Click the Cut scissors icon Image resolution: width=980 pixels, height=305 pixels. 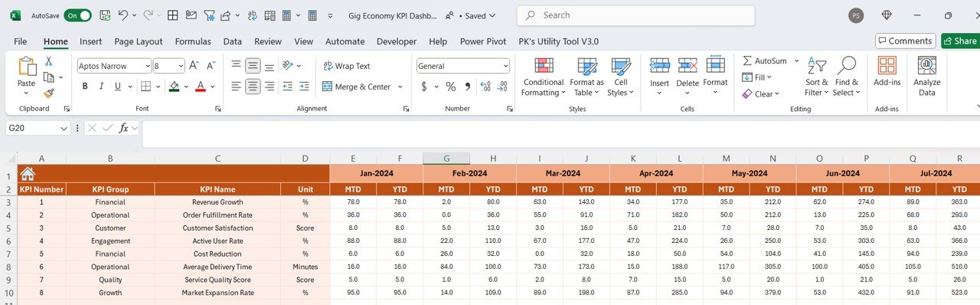click(x=48, y=61)
